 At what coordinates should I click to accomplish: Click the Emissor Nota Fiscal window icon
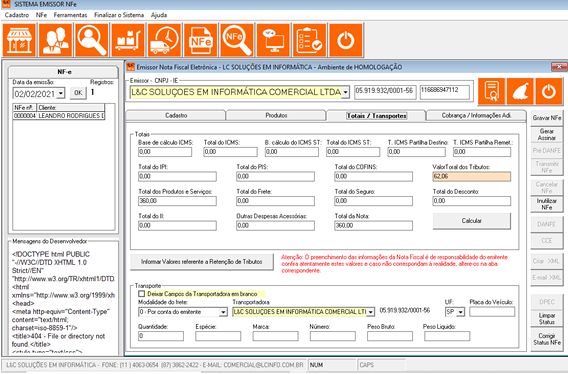pos(130,67)
